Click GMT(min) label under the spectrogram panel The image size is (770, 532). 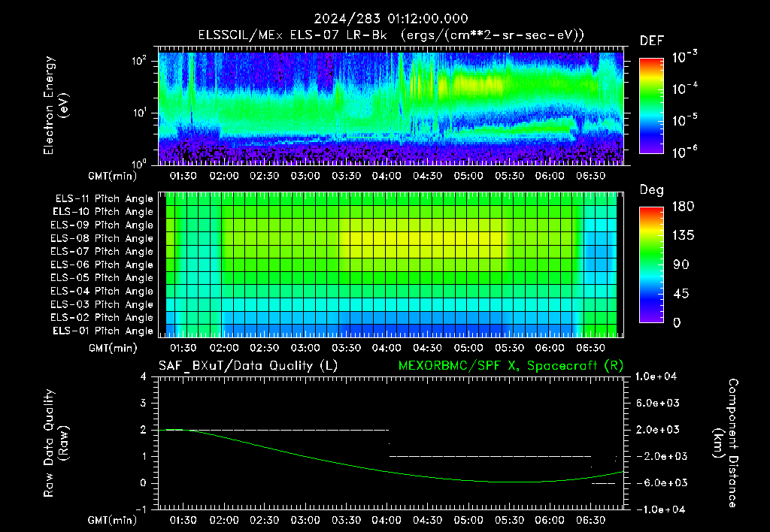click(x=112, y=176)
